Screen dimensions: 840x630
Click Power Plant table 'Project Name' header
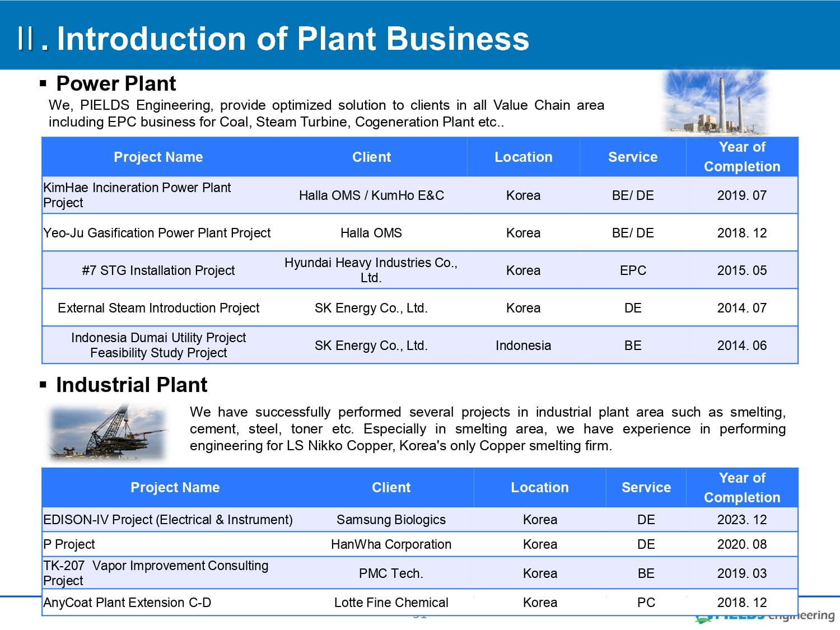(158, 157)
